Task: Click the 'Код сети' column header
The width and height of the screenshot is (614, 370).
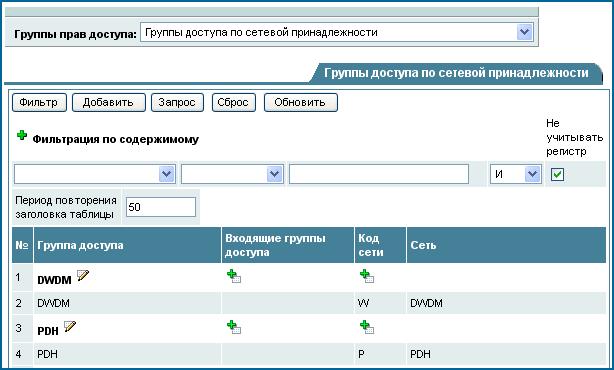Action: 380,245
